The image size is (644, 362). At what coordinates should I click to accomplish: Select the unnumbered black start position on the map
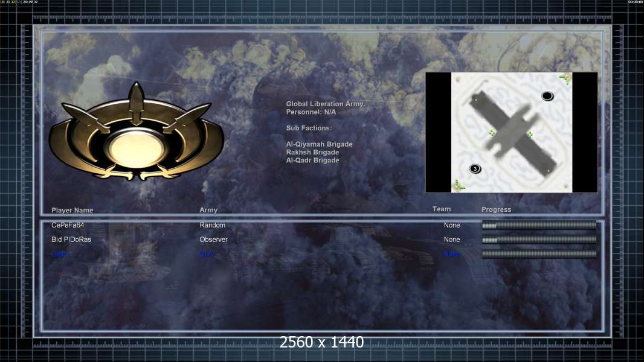tap(547, 96)
